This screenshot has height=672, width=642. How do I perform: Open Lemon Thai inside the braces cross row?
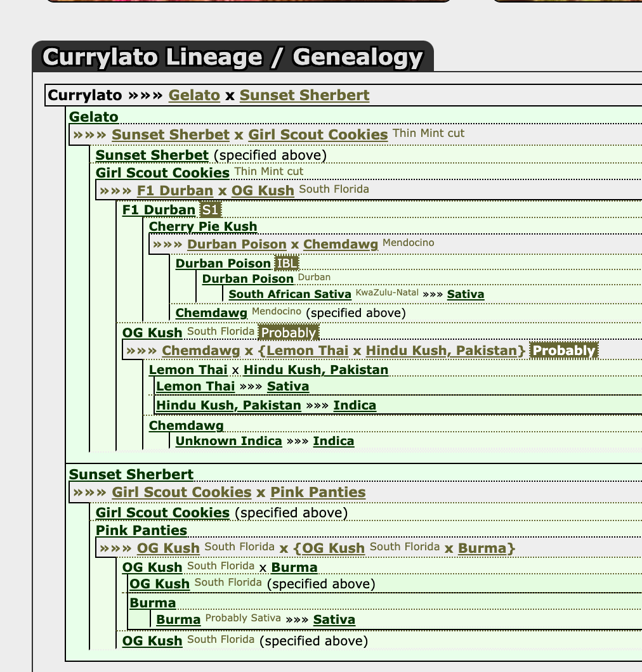[307, 351]
